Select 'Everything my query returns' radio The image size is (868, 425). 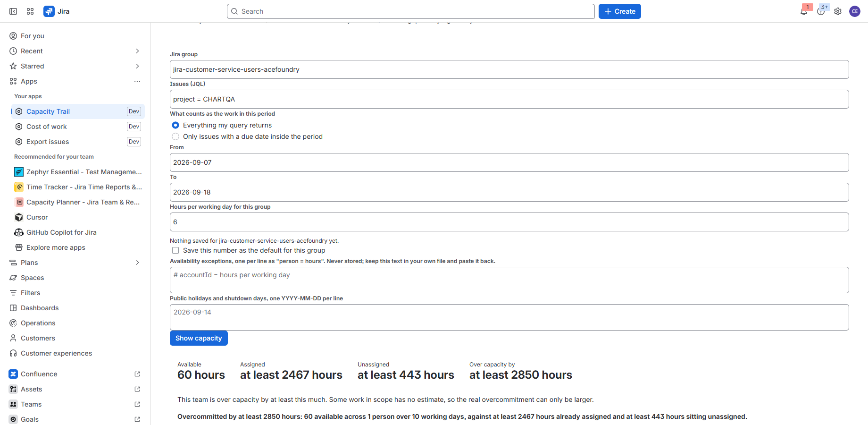[175, 125]
